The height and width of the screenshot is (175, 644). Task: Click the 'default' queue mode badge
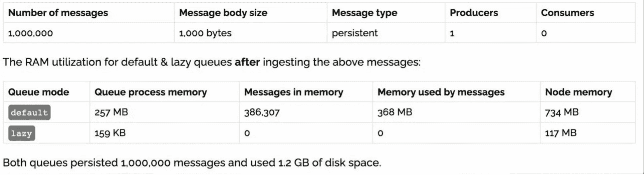[29, 113]
